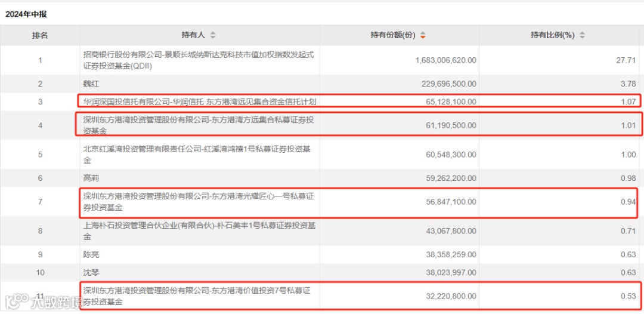The height and width of the screenshot is (314, 644).
Task: Click rank number 10
Action: 41,272
